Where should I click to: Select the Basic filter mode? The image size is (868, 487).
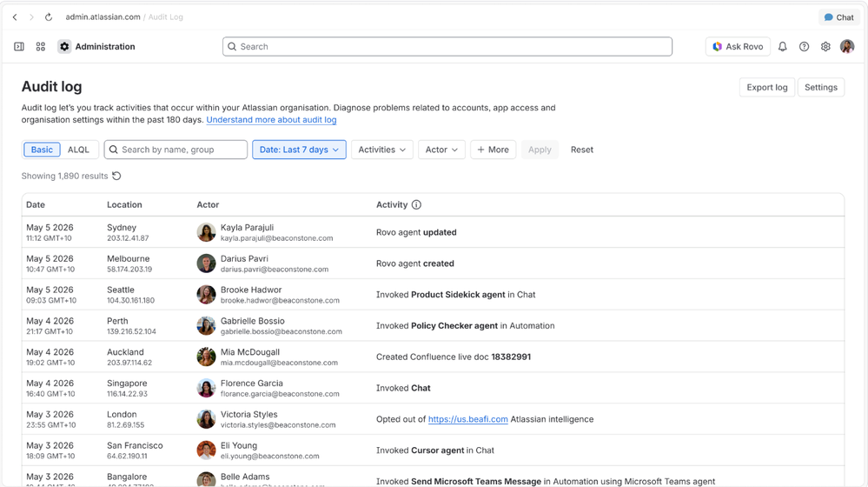tap(42, 150)
